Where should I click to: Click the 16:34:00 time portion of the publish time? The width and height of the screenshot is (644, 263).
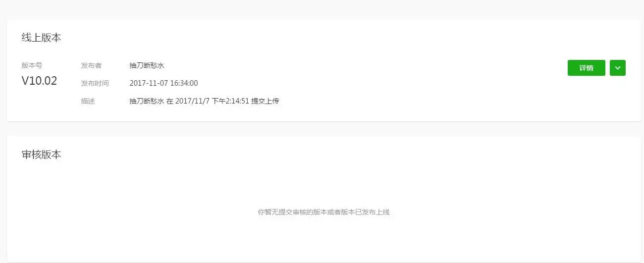[184, 83]
